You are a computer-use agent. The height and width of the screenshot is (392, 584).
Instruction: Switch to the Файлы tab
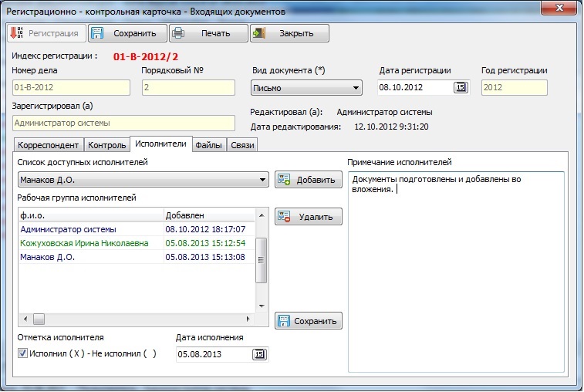(x=209, y=145)
